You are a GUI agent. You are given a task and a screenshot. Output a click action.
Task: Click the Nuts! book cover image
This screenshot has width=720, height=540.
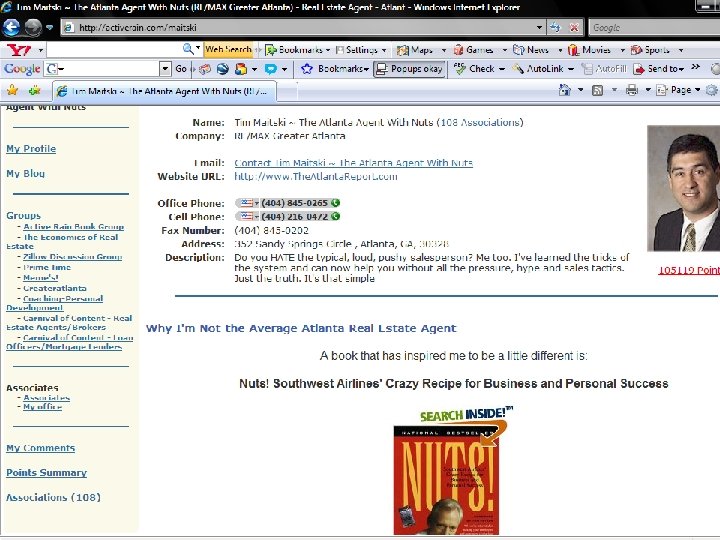[x=447, y=480]
